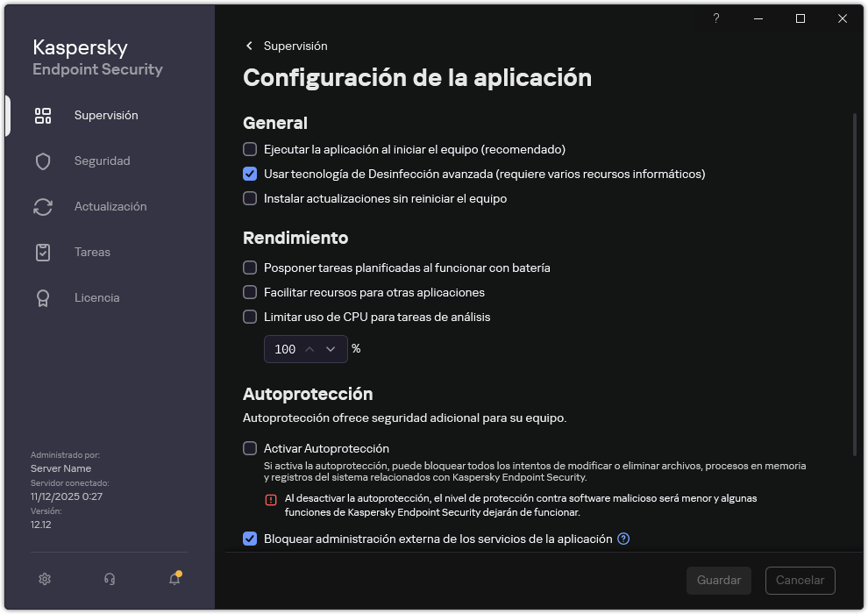Open the Licencia license key icon
The image size is (868, 614).
(x=42, y=297)
